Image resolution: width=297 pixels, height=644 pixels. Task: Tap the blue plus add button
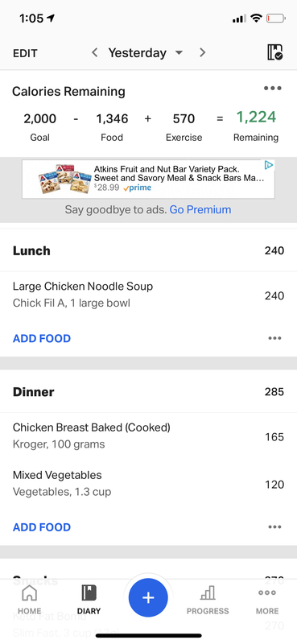coord(148,597)
